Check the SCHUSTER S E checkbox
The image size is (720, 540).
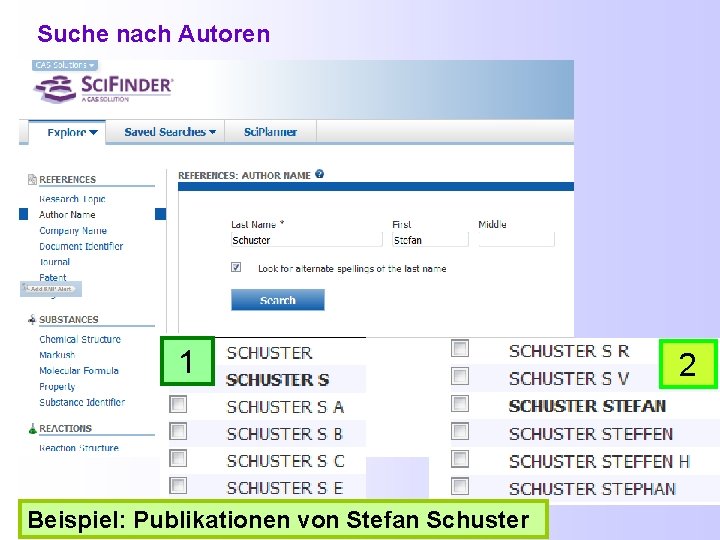[x=178, y=485]
